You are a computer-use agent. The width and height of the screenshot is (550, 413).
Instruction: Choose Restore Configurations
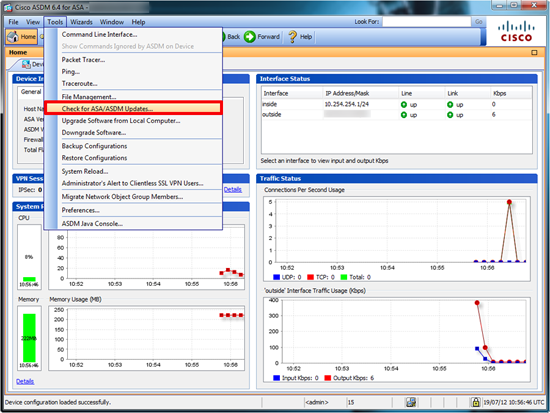click(94, 158)
